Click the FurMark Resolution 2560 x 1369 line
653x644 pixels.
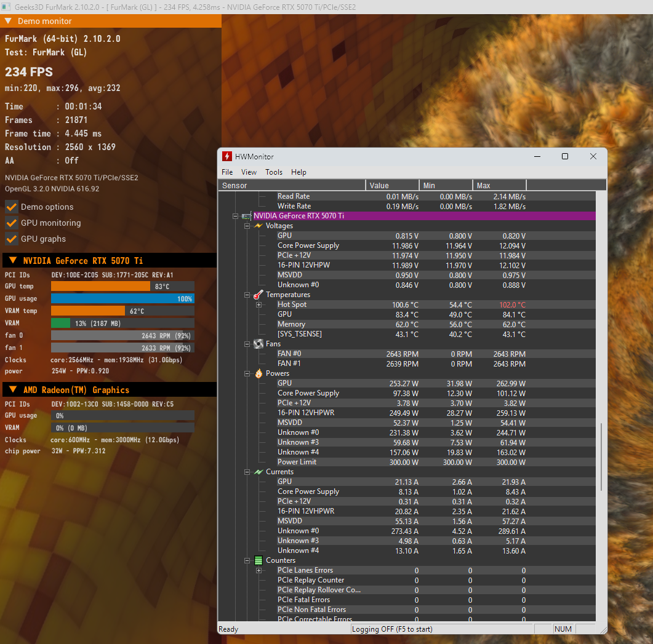pyautogui.click(x=60, y=147)
